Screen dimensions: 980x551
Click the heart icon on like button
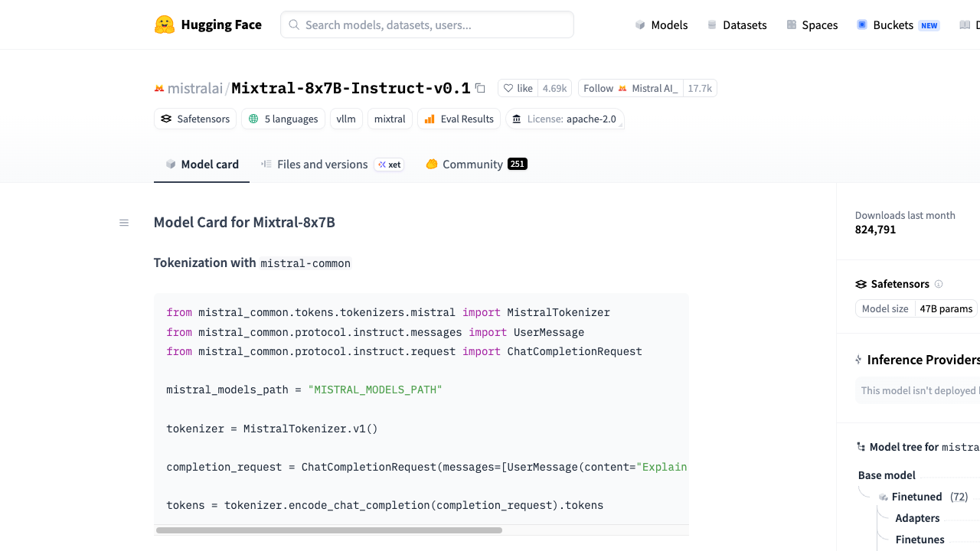click(x=508, y=88)
